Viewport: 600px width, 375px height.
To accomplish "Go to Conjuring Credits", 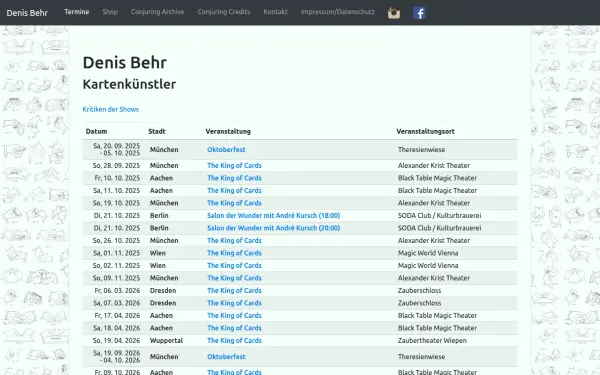I will coord(223,12).
